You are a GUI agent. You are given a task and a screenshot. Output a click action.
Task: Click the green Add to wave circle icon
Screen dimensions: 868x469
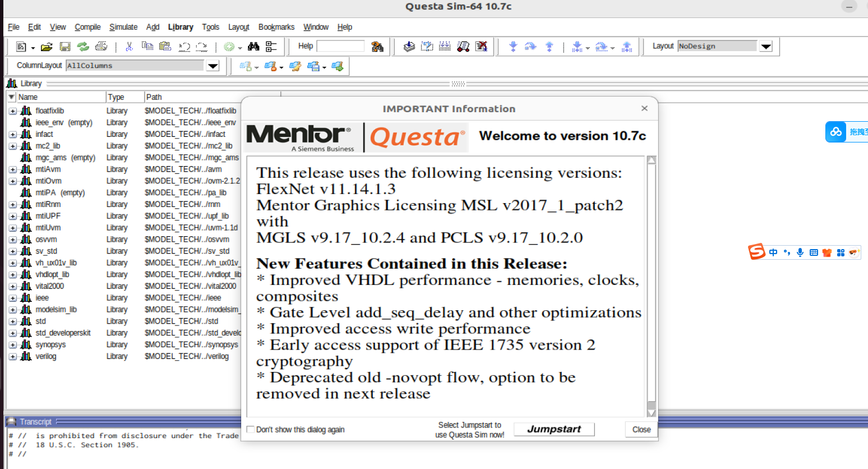tap(229, 47)
